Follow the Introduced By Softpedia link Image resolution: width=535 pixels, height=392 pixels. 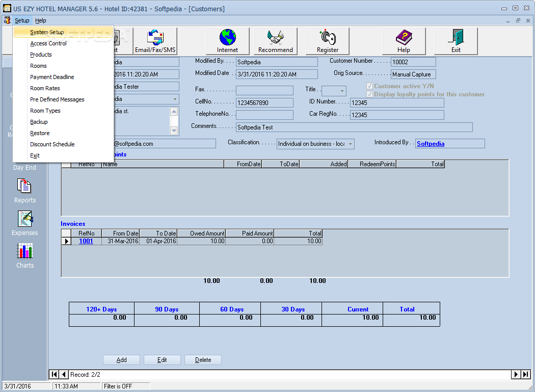431,144
